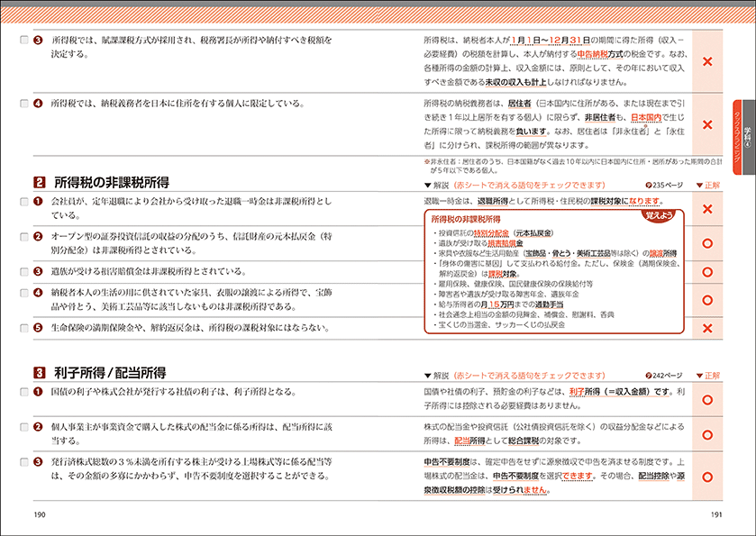756x536 pixels.
Task: Click the ○ answer mark for 発行済株式総数 question
Action: (707, 477)
